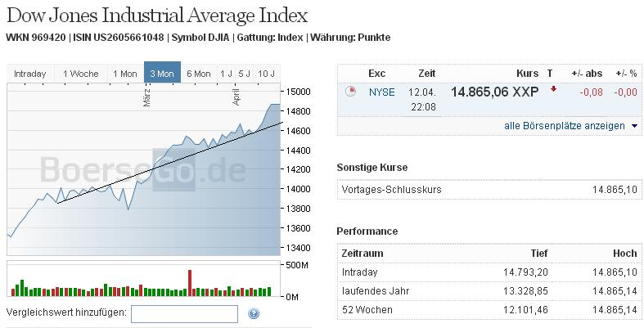Open the alle Börsenplätze anzeigen link

pyautogui.click(x=565, y=126)
